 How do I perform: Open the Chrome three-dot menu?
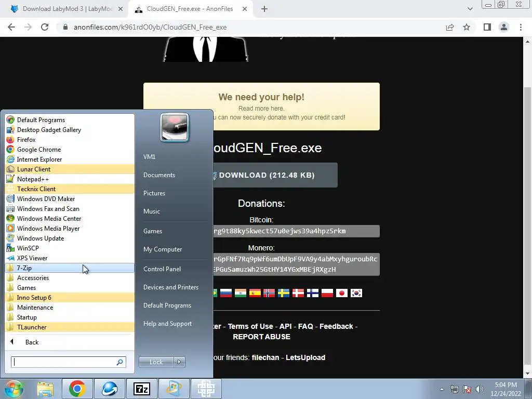[521, 27]
